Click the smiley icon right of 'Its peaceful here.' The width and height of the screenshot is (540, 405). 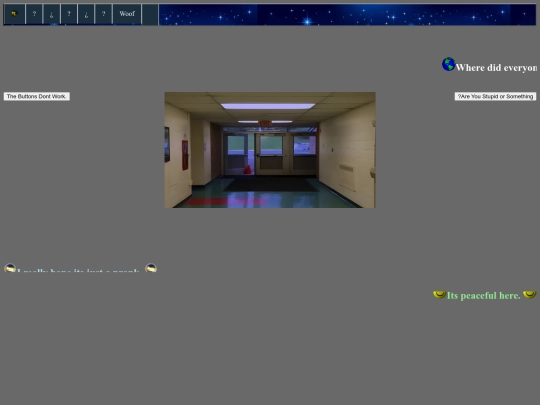[x=529, y=295]
